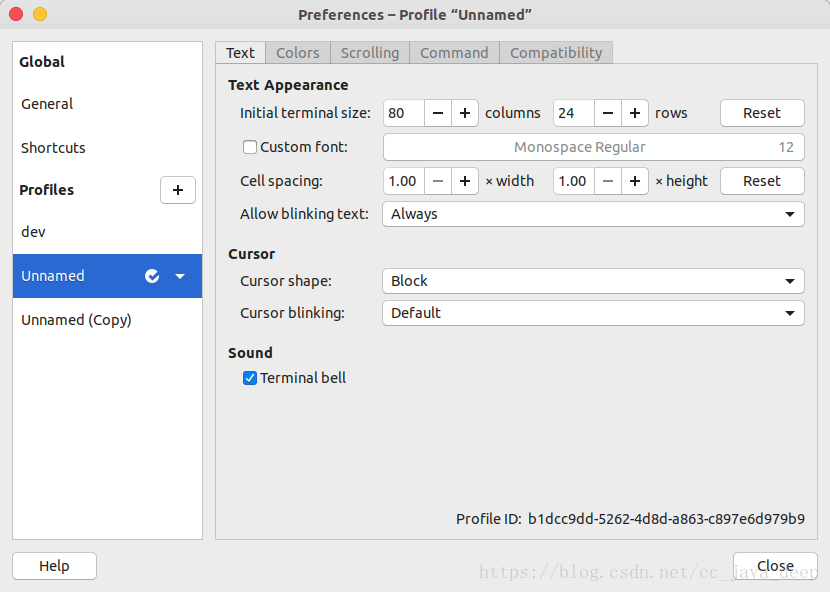Screen dimensions: 830x592
Task: Open the Scrolling tab
Action: (x=369, y=53)
